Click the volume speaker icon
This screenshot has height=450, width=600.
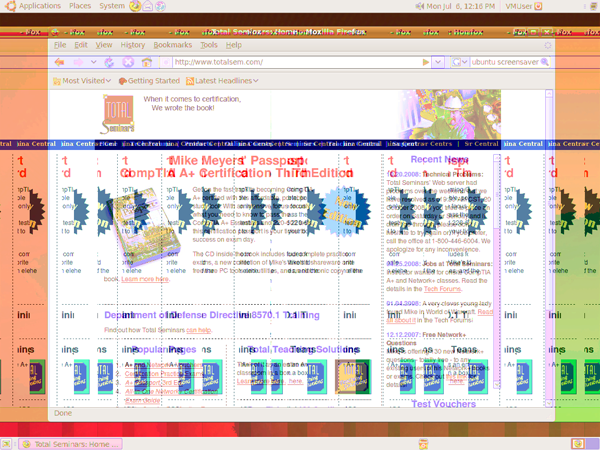point(420,6)
